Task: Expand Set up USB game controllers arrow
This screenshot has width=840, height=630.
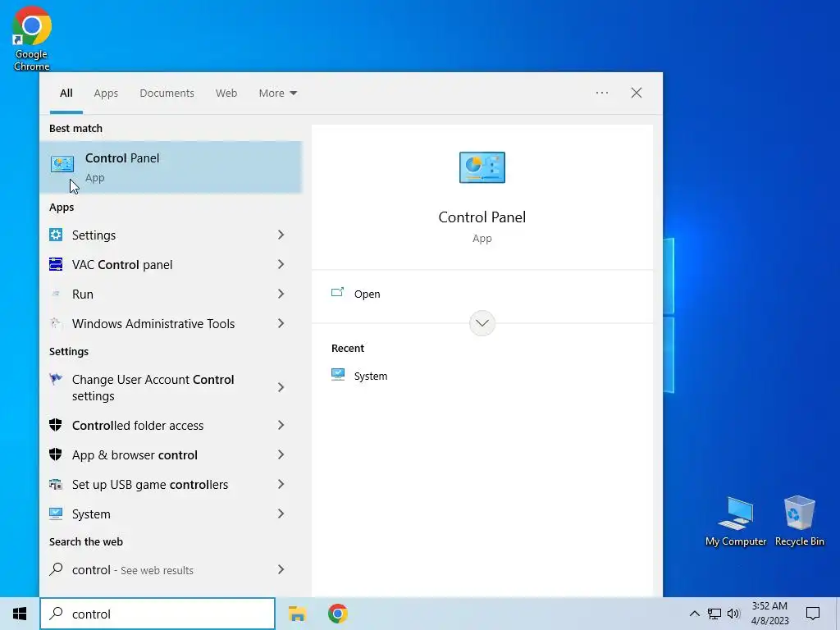Action: (x=281, y=484)
